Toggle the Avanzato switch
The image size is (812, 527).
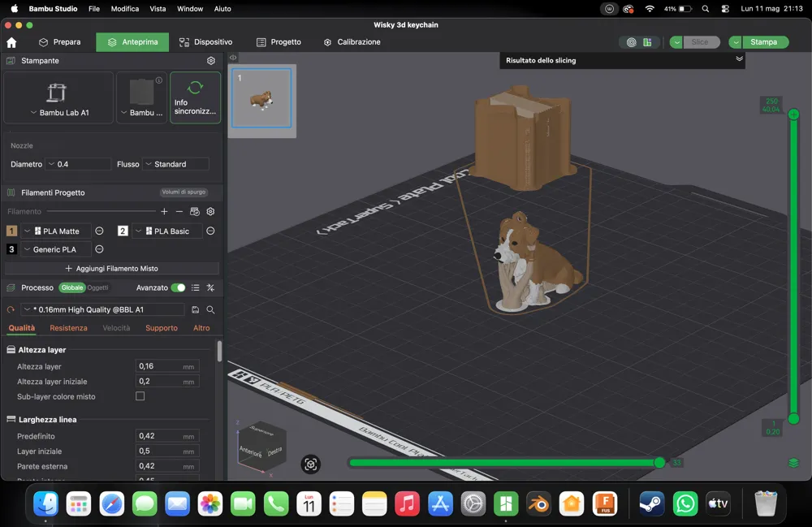[178, 287]
